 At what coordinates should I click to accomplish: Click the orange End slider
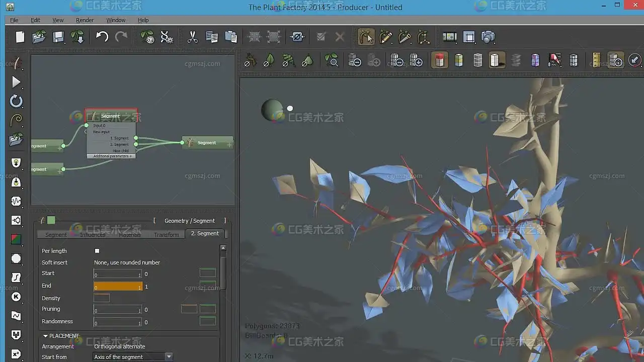pos(118,287)
